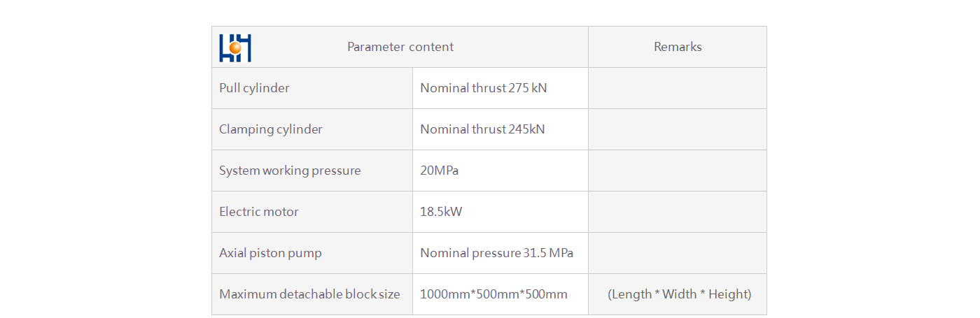Click empty Remarks cell for Axial piston pump
The height and width of the screenshot is (318, 980).
coord(678,253)
